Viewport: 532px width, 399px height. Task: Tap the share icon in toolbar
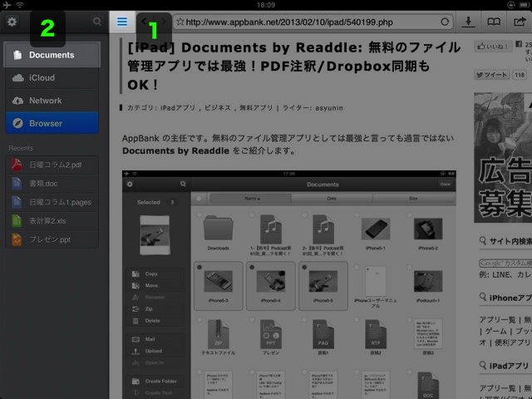(x=519, y=22)
